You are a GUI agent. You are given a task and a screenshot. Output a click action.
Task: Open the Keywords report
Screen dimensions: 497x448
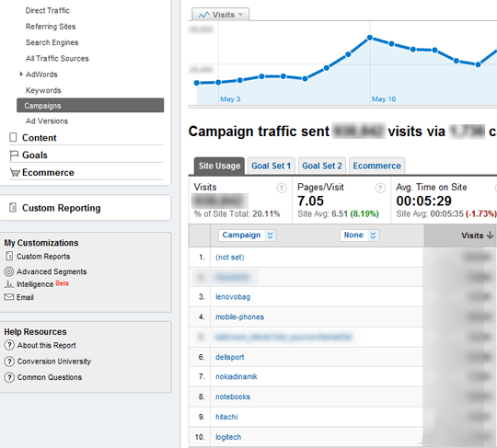[43, 90]
